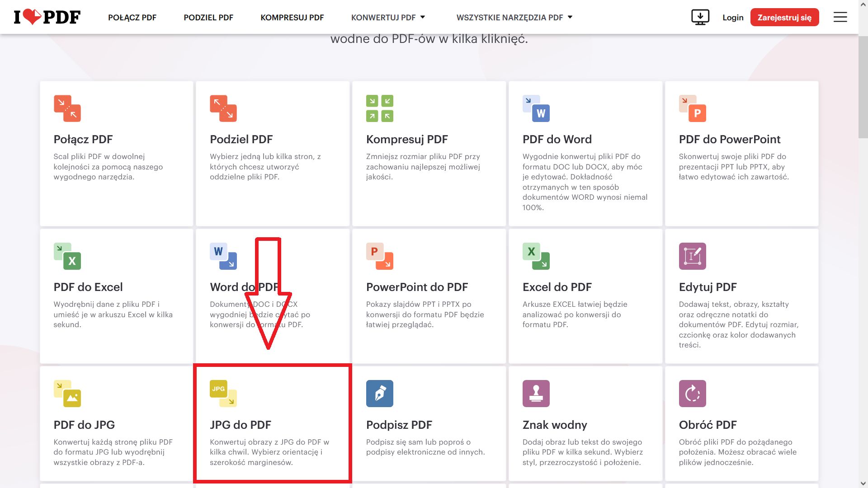
Task: Expand the KONWERTUJ PDF dropdown menu
Action: pos(388,18)
